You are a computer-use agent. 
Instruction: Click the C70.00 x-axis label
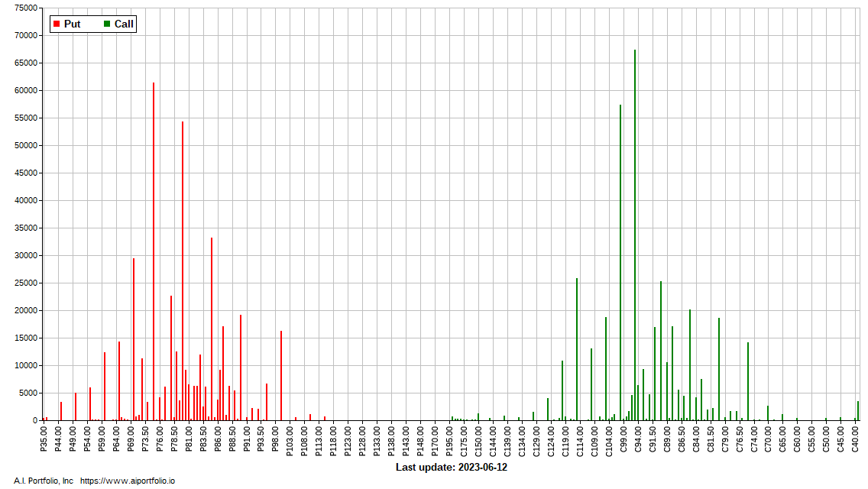[768, 439]
